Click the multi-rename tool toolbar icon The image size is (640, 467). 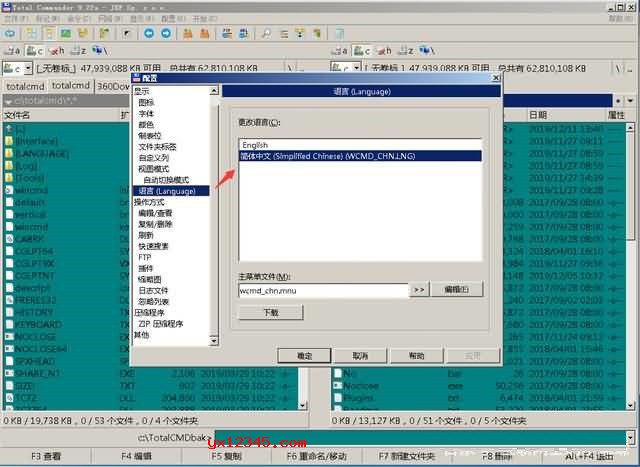(283, 33)
